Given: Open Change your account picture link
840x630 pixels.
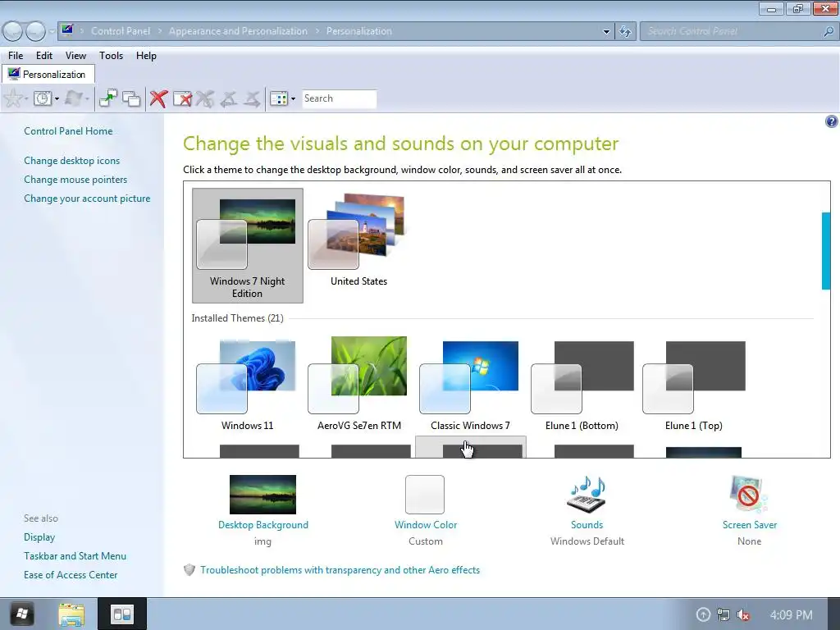Looking at the screenshot, I should [87, 199].
